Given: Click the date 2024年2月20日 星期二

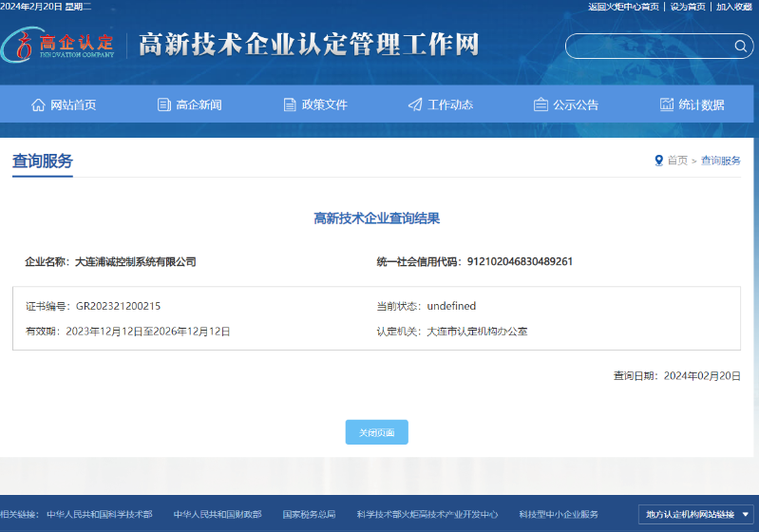Looking at the screenshot, I should pyautogui.click(x=46, y=7).
